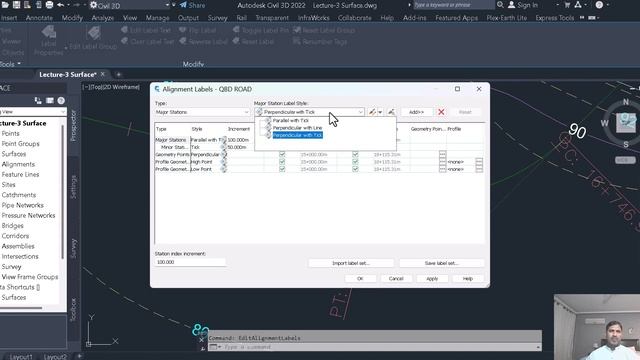Click the profile picker button in High Point row
This screenshot has width=640, height=360.
tap(479, 162)
